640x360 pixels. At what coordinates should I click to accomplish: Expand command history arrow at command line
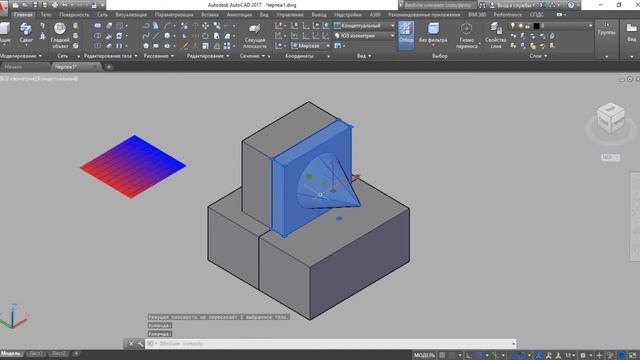click(x=513, y=344)
